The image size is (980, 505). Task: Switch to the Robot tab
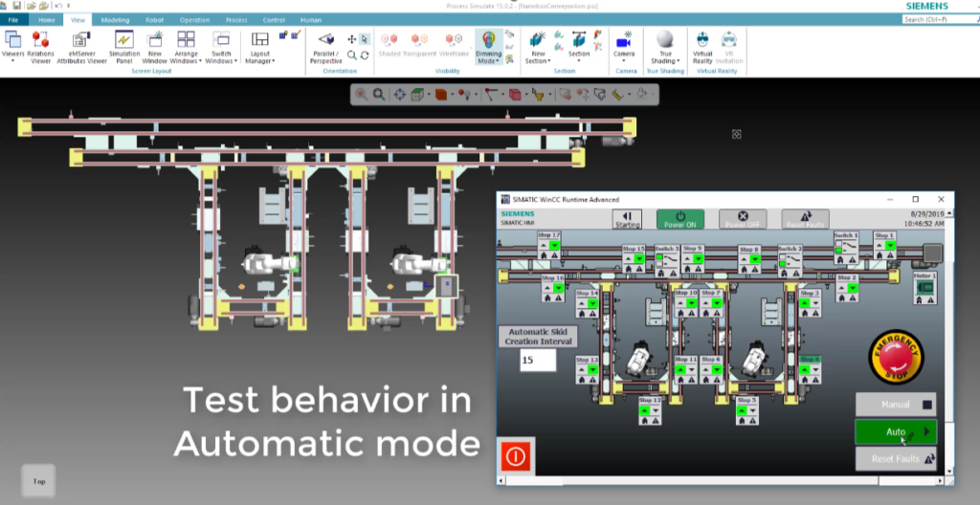(154, 20)
